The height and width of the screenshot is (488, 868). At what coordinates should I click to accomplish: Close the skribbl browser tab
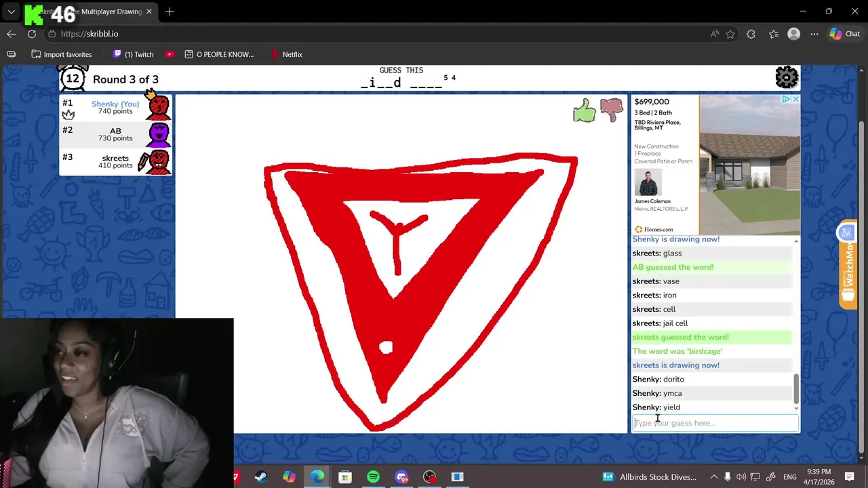pyautogui.click(x=149, y=12)
